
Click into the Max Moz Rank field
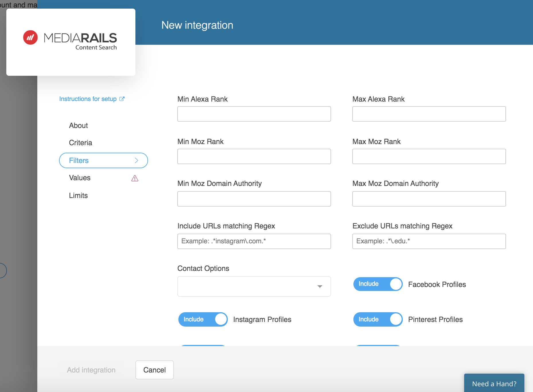429,156
